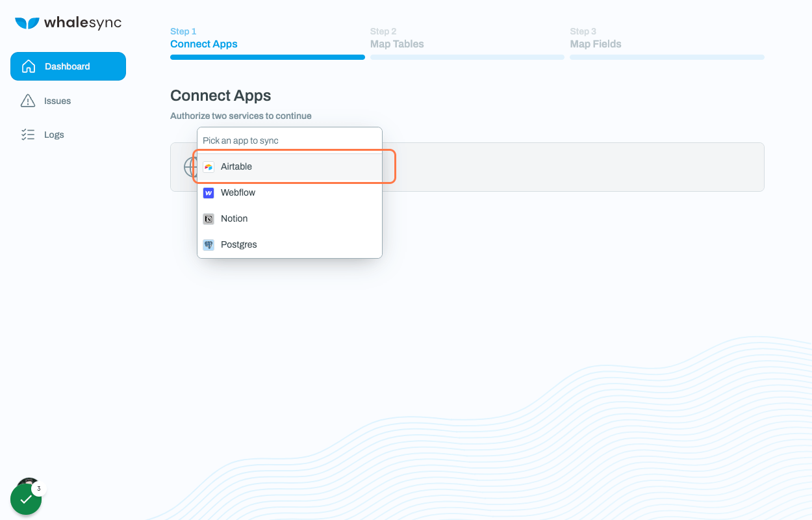
Task: Click the Logs checklist icon
Action: (27, 134)
